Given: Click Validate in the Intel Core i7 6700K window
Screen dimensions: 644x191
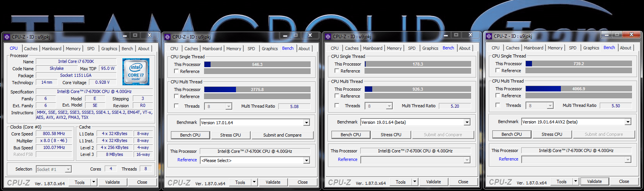Looking at the screenshot, I should 113,182.
